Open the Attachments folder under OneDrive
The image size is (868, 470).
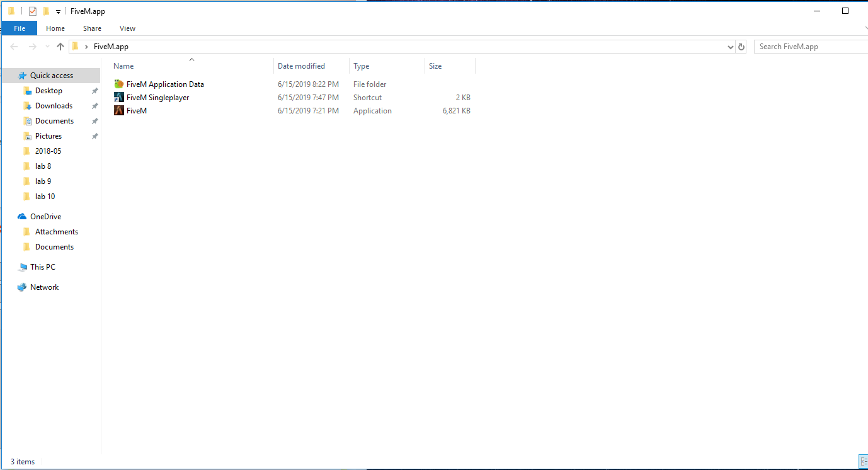57,232
